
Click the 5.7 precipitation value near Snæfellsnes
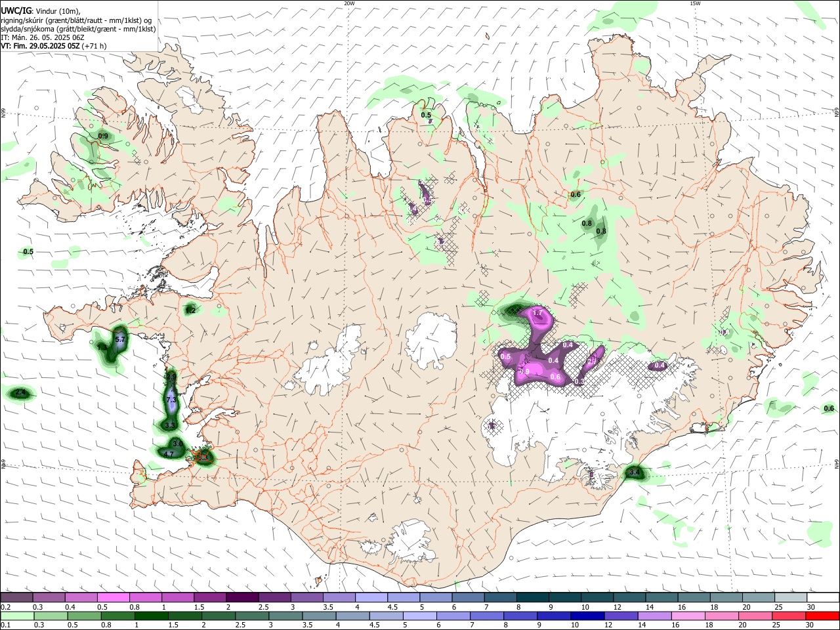click(x=120, y=339)
